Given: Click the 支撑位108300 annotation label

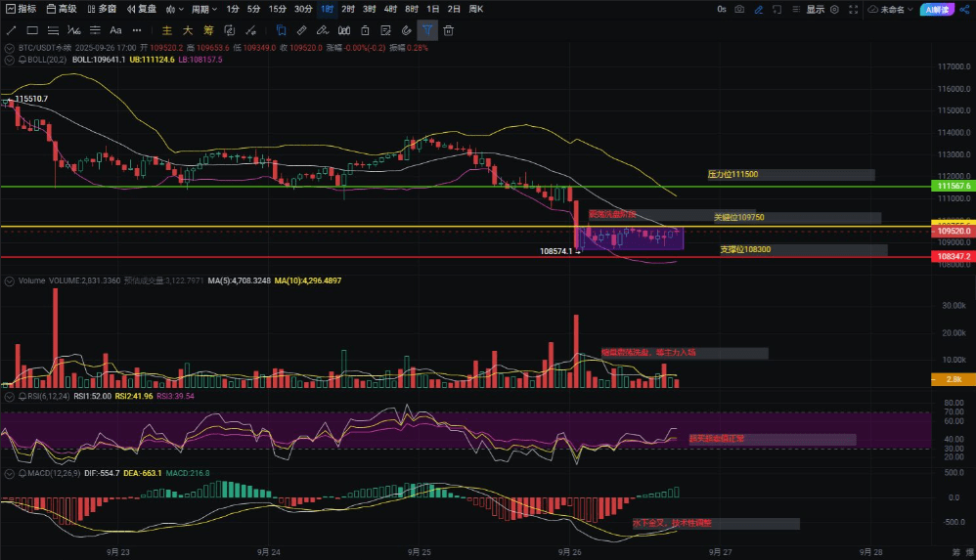Looking at the screenshot, I should pos(745,249).
